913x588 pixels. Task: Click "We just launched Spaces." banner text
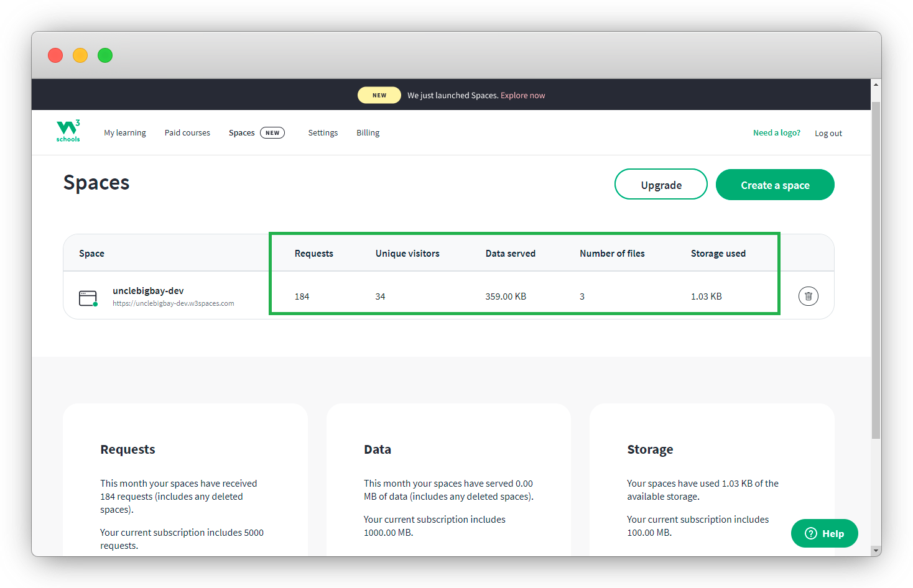click(453, 96)
